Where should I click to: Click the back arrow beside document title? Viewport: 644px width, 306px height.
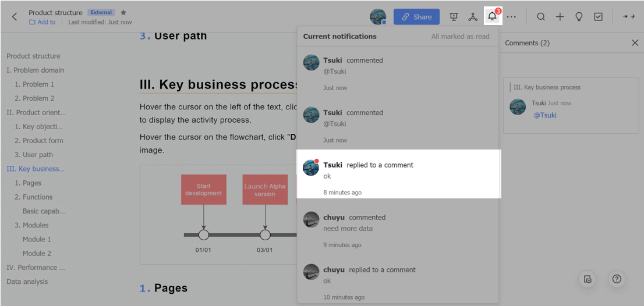(x=15, y=17)
